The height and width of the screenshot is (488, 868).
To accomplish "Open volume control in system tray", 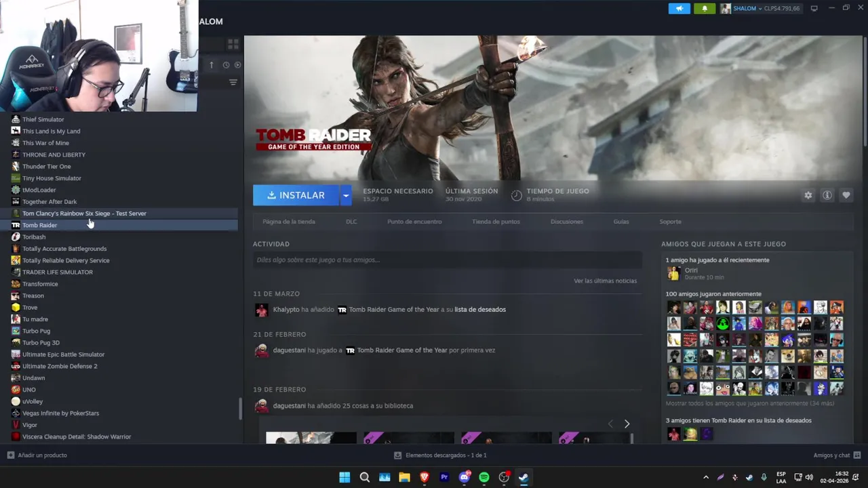I will [809, 477].
